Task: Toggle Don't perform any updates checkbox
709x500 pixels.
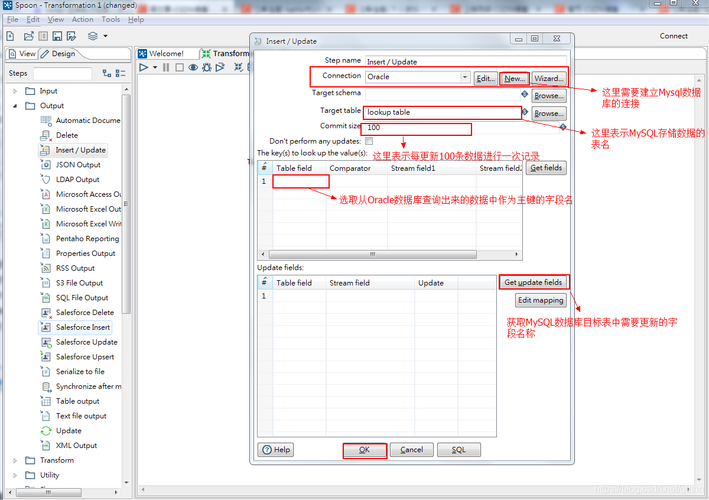Action: [369, 141]
